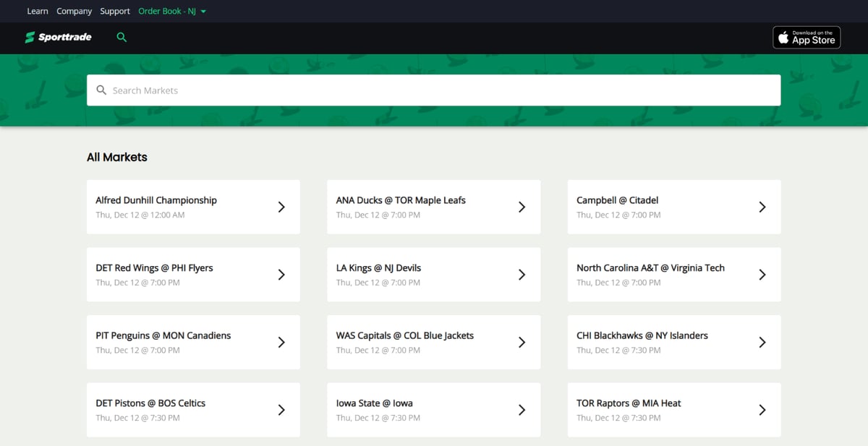Image resolution: width=868 pixels, height=446 pixels.
Task: Open TOR Raptors @ MIA Heat chevron
Action: [762, 410]
